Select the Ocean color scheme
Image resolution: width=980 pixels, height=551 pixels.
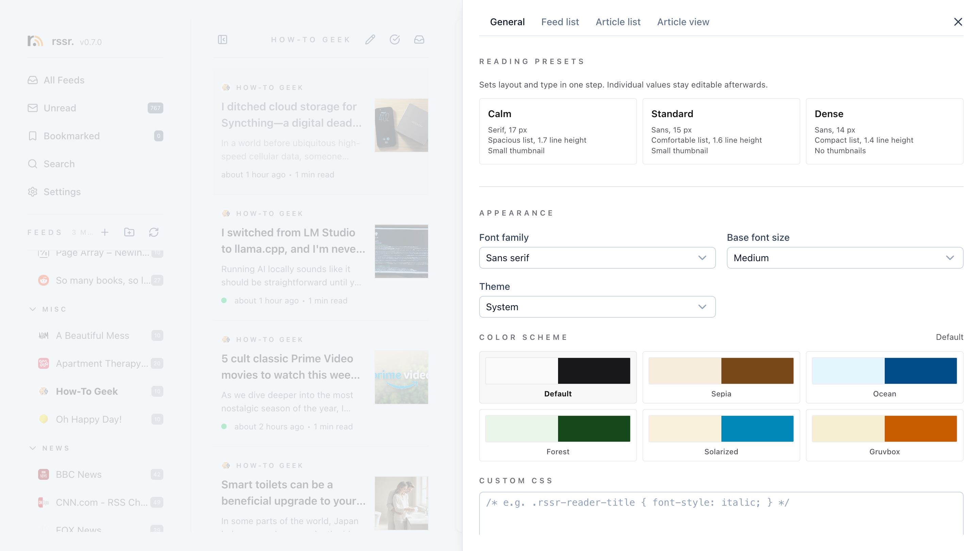[884, 377]
